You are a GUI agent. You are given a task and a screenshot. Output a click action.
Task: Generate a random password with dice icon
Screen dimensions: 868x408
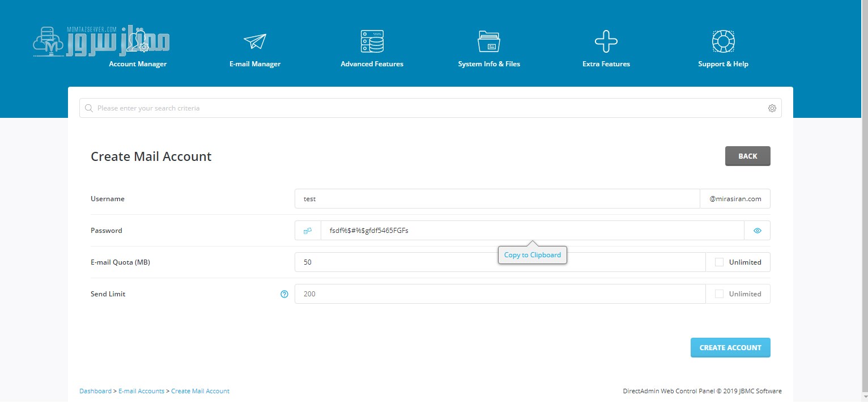click(x=308, y=231)
